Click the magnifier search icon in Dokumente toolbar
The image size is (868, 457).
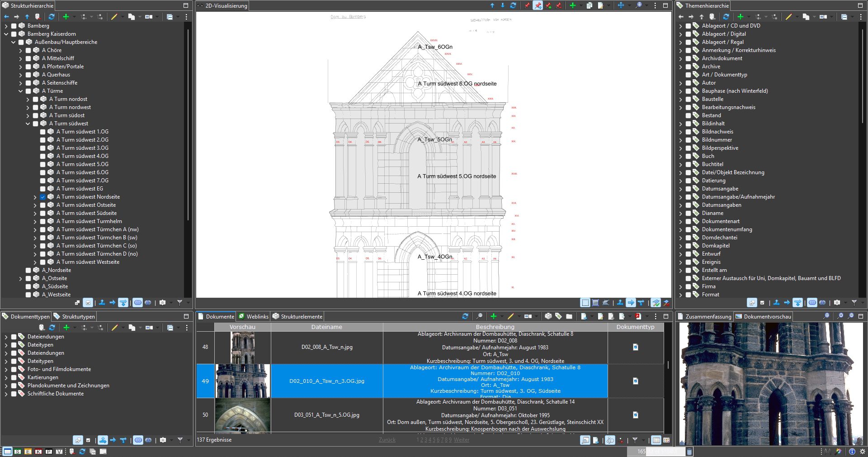tap(479, 316)
